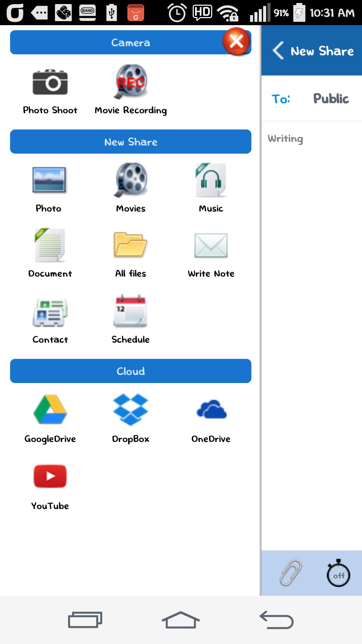Open DropBox cloud storage
Image resolution: width=362 pixels, height=644 pixels.
[131, 410]
